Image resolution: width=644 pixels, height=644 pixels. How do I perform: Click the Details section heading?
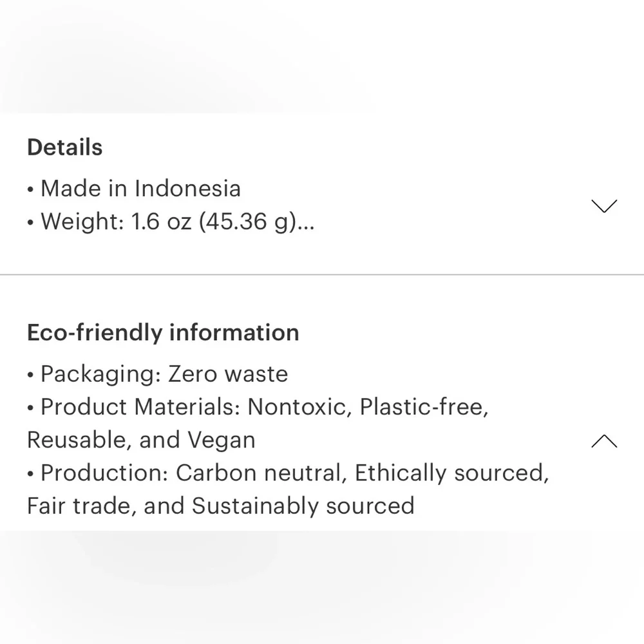[64, 147]
